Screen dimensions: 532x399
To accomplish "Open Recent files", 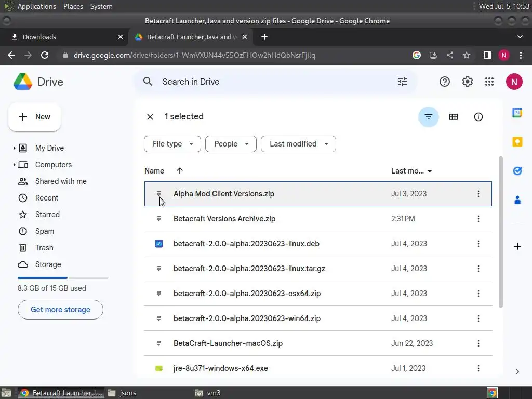I will pyautogui.click(x=46, y=198).
